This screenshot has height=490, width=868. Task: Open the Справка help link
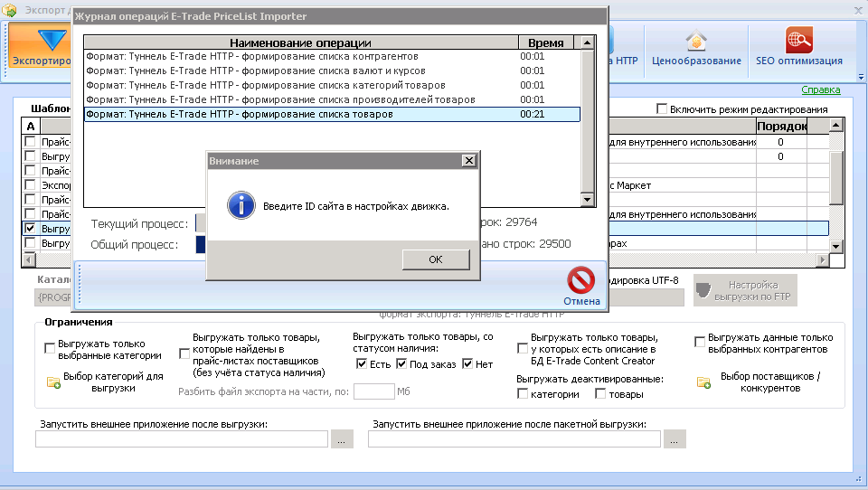(x=820, y=90)
